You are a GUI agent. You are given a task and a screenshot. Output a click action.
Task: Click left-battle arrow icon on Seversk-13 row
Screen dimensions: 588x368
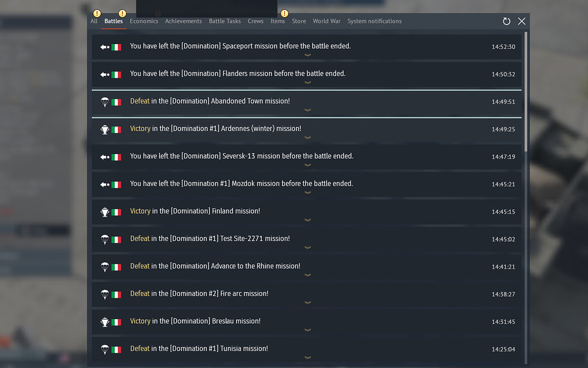click(x=105, y=157)
